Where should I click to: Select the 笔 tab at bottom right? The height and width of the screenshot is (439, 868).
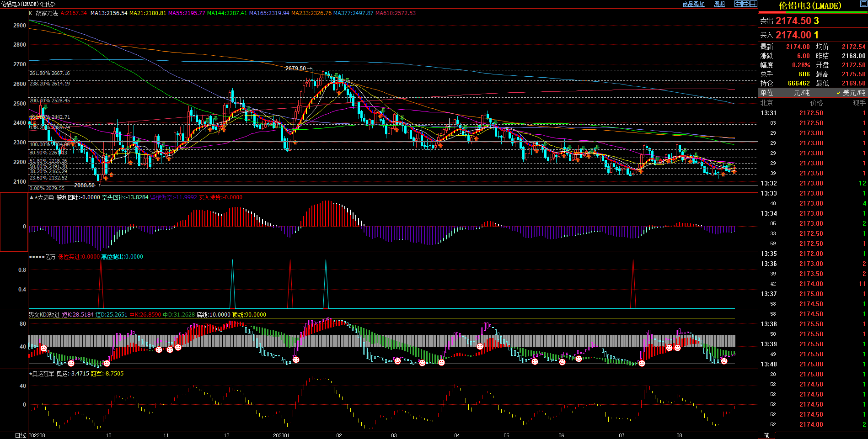tap(766, 435)
